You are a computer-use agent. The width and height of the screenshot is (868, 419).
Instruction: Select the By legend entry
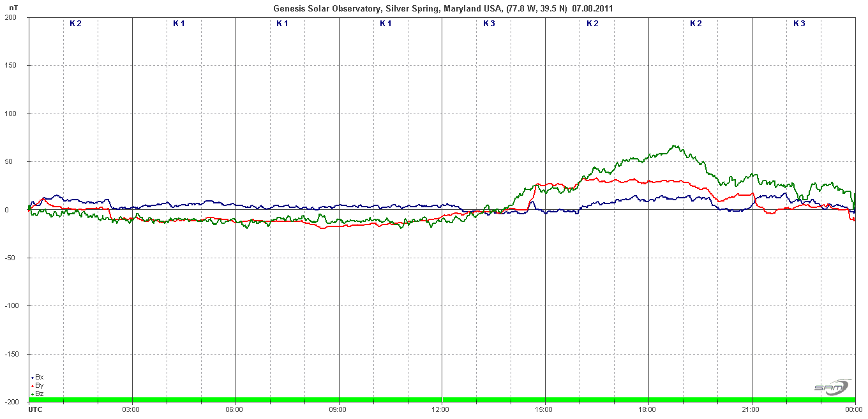click(x=39, y=385)
